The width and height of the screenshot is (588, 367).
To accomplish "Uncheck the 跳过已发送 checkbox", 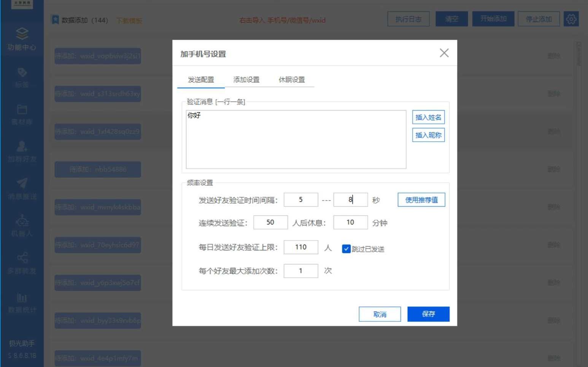I will [346, 249].
